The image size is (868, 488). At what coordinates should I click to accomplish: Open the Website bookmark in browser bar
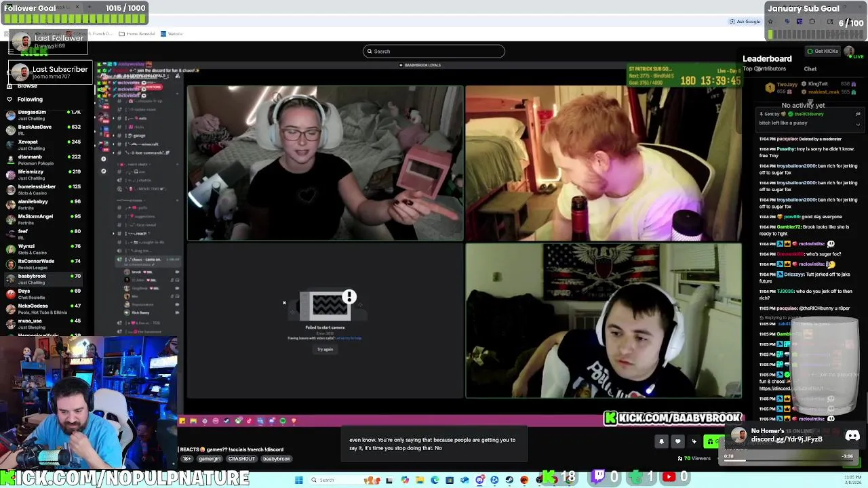172,34
